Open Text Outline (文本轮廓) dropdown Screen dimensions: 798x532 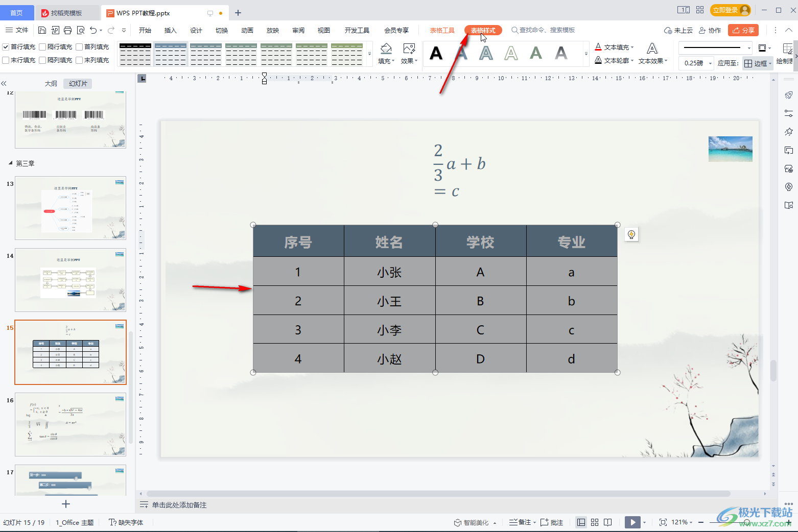pos(615,60)
